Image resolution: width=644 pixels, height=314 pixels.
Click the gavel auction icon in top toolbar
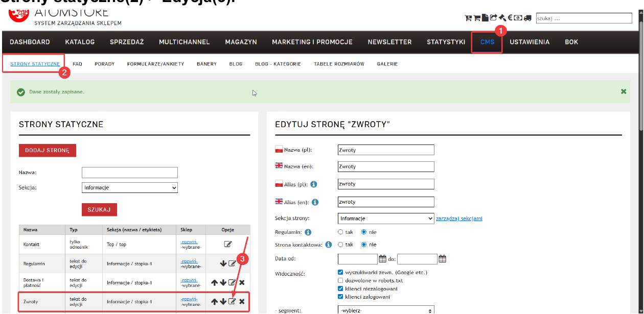[502, 18]
